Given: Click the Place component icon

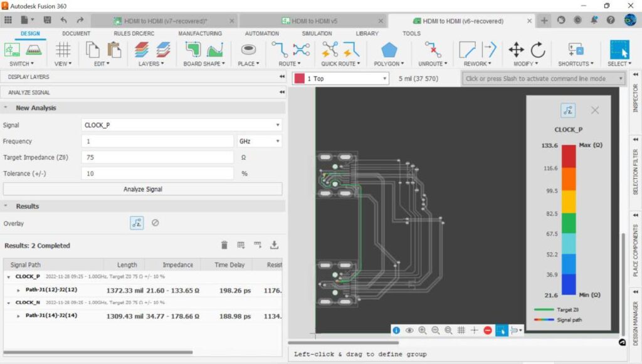Looking at the screenshot, I should [x=248, y=50].
